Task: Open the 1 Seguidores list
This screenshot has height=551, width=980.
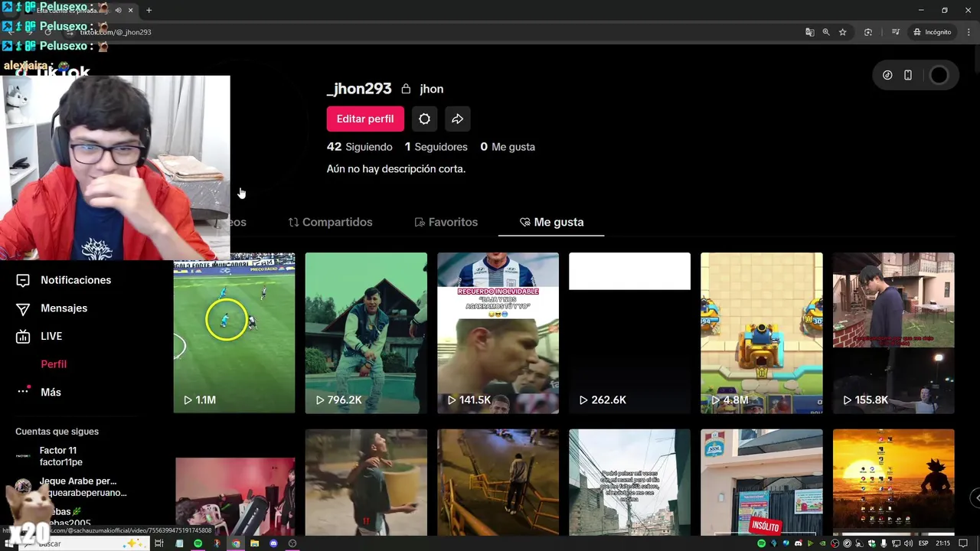Action: pyautogui.click(x=436, y=147)
